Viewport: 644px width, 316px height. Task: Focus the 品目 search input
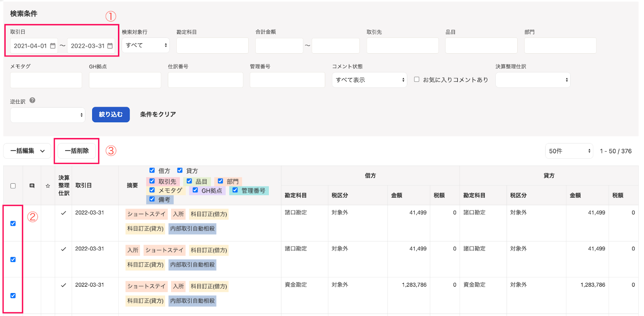pyautogui.click(x=481, y=46)
